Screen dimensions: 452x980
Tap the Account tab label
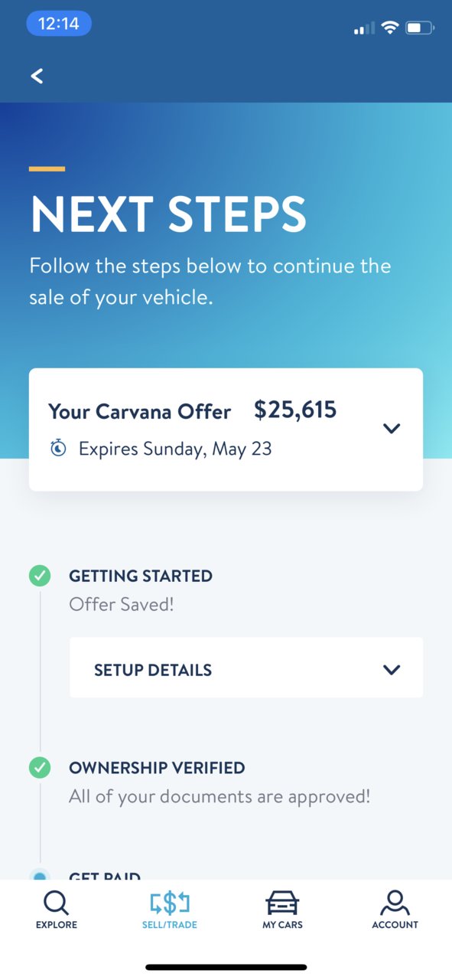pos(395,925)
